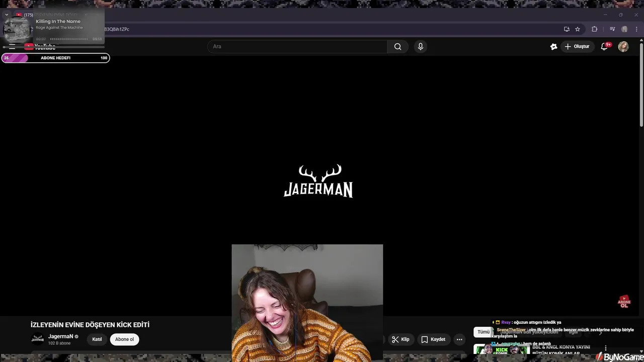Click the Oluştur create button
This screenshot has height=362, width=644.
pos(577,47)
